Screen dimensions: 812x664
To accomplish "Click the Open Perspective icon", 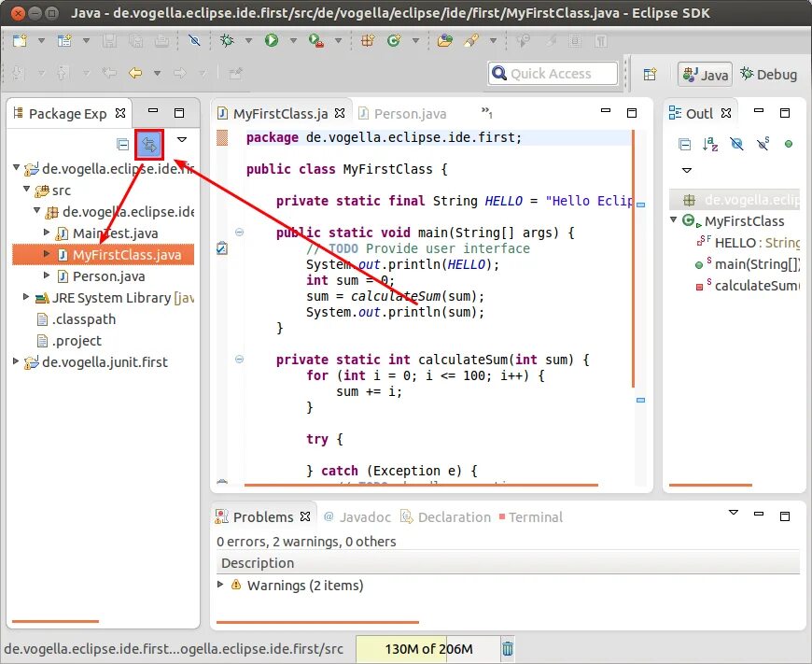I will 650,74.
